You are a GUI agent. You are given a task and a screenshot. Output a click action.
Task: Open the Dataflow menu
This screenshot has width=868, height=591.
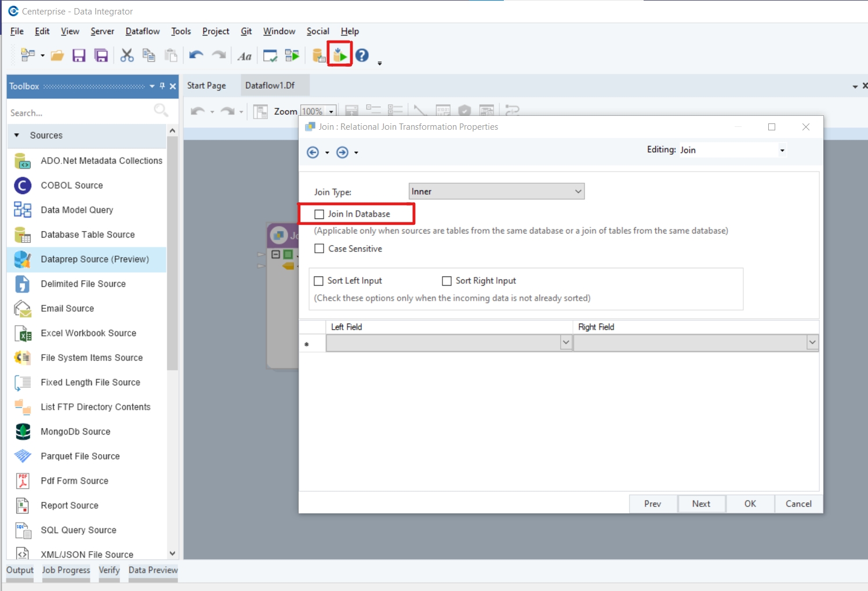143,31
